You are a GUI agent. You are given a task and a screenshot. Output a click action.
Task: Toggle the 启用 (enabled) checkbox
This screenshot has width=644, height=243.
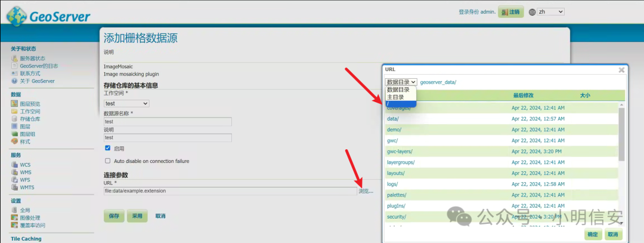(107, 148)
